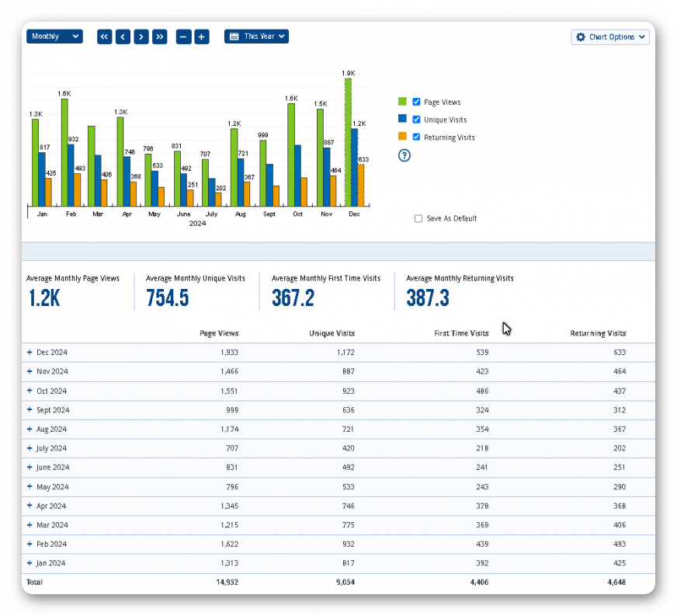Image resolution: width=677 pixels, height=616 pixels.
Task: Click the orange Returning Visits legend swatch
Action: (x=402, y=137)
